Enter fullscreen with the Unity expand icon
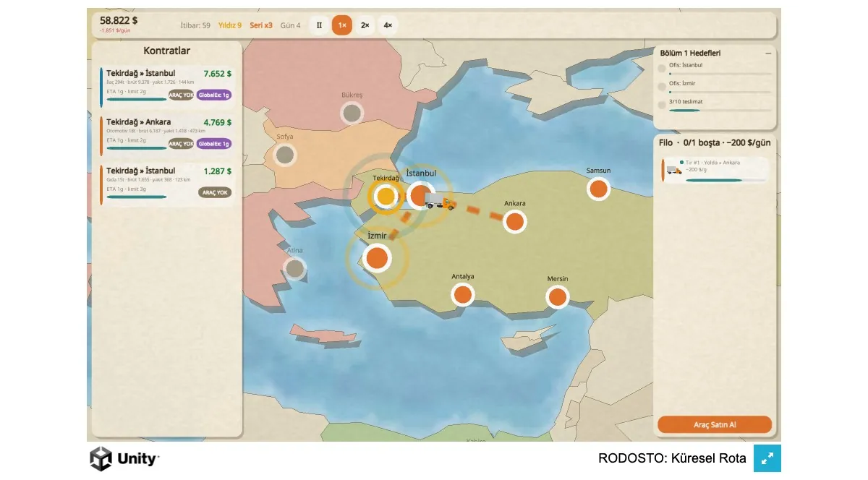The width and height of the screenshot is (868, 480). tap(767, 458)
